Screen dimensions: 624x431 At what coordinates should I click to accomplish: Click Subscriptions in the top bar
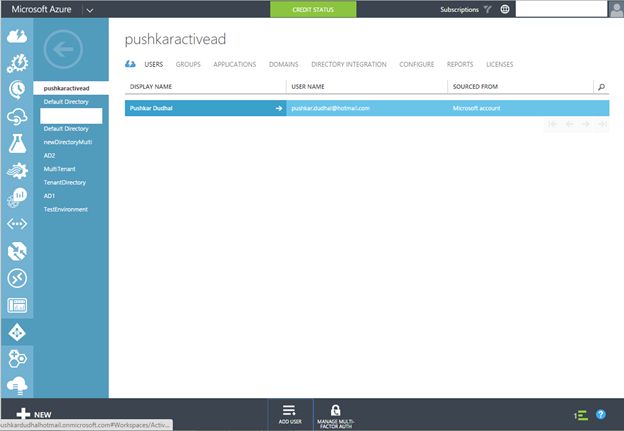click(459, 10)
